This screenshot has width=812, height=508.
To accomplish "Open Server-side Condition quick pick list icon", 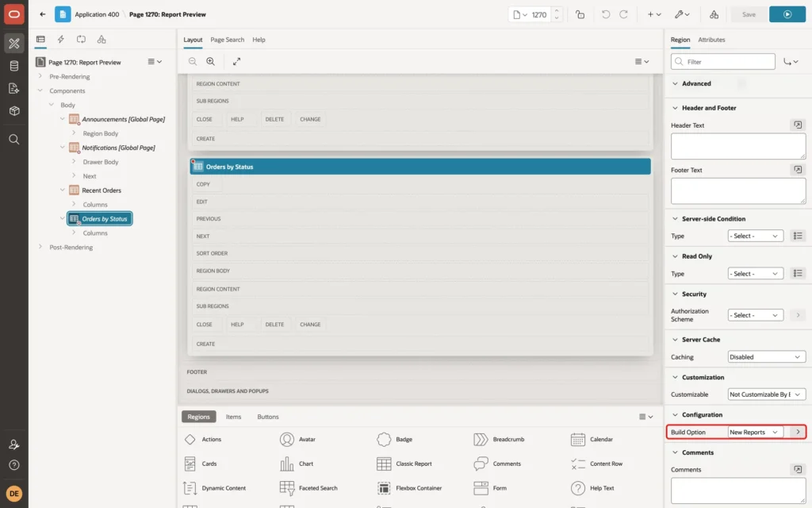I will click(798, 236).
